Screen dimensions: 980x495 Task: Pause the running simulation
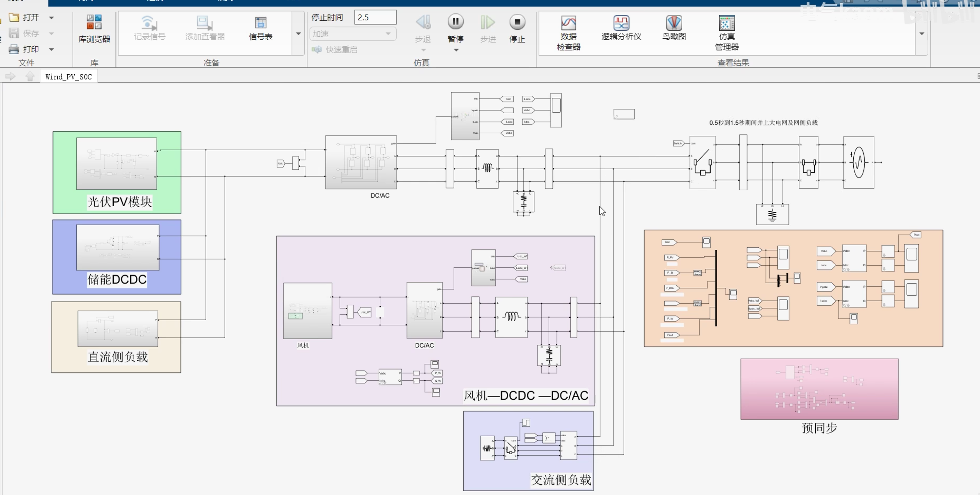(x=455, y=22)
